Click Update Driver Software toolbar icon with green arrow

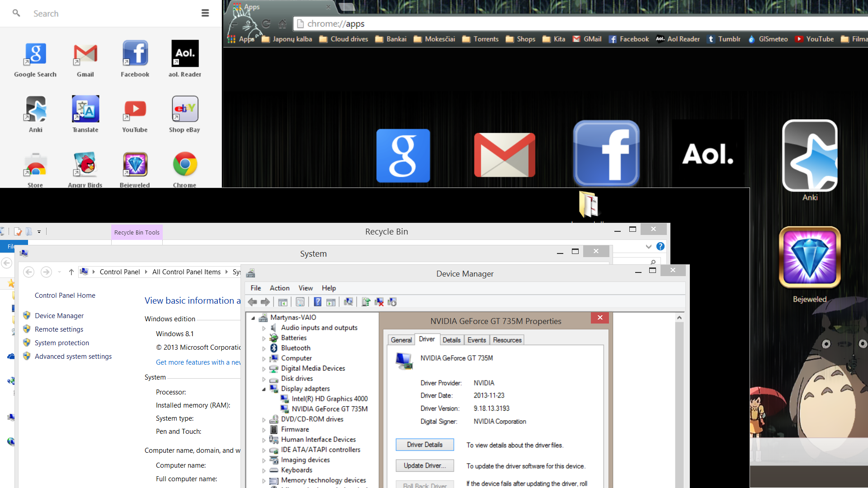click(x=366, y=302)
